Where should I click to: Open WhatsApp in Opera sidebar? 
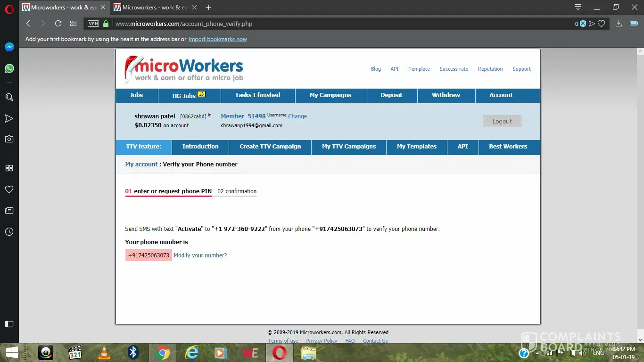pos(9,69)
